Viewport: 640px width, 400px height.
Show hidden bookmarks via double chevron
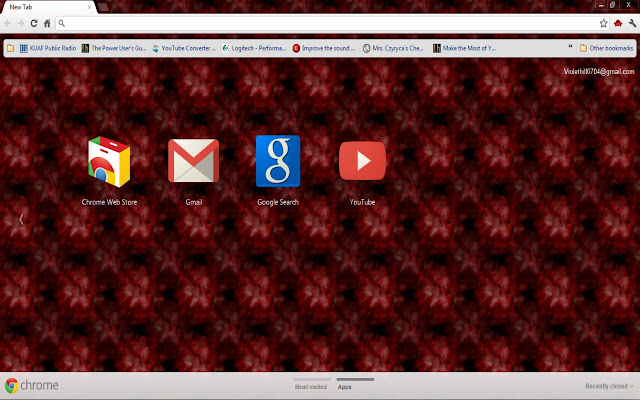pyautogui.click(x=570, y=48)
